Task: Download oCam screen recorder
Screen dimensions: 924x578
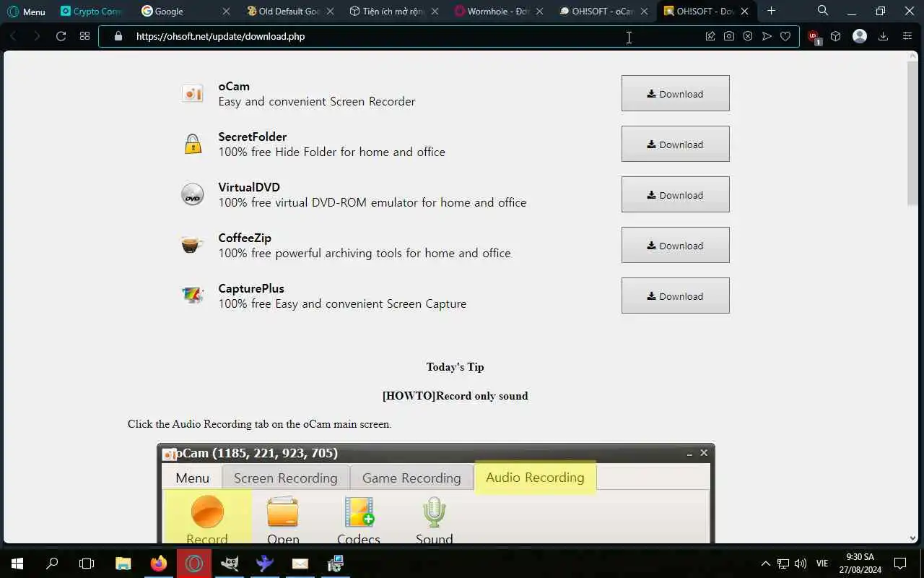Action: [676, 93]
